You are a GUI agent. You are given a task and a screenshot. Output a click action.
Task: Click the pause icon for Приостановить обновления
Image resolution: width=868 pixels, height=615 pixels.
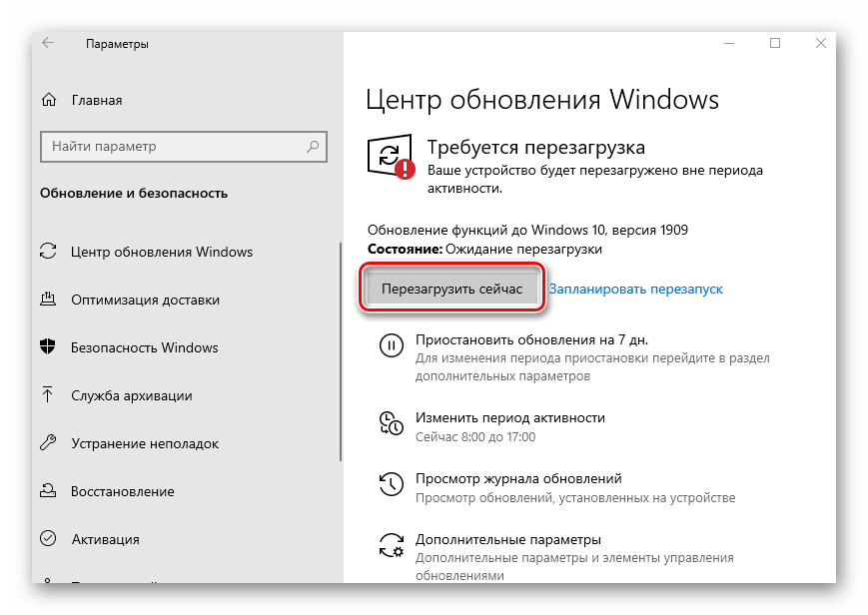(x=392, y=346)
